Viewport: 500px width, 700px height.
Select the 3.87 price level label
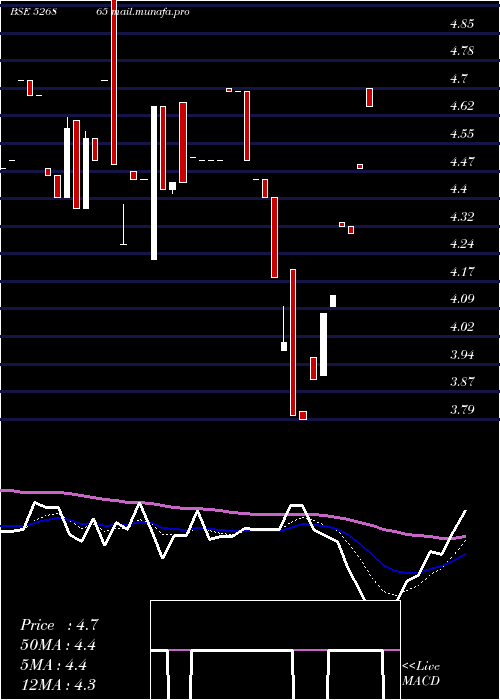coord(462,382)
